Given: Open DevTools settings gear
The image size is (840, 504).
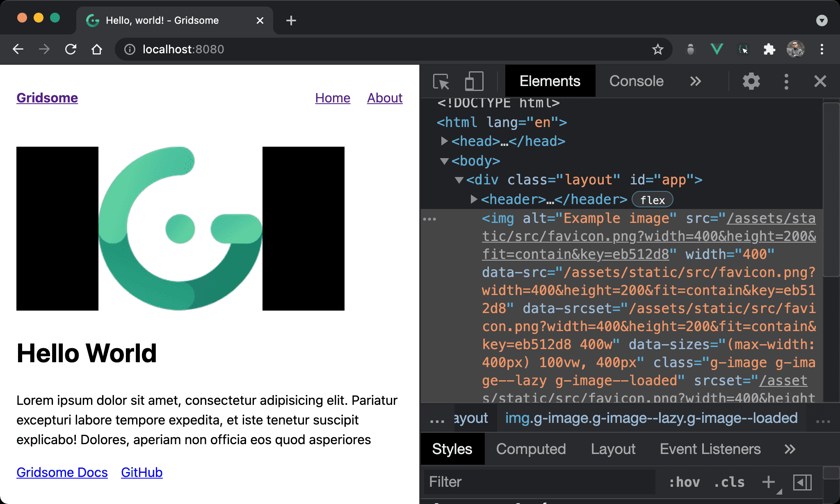Looking at the screenshot, I should pos(751,81).
